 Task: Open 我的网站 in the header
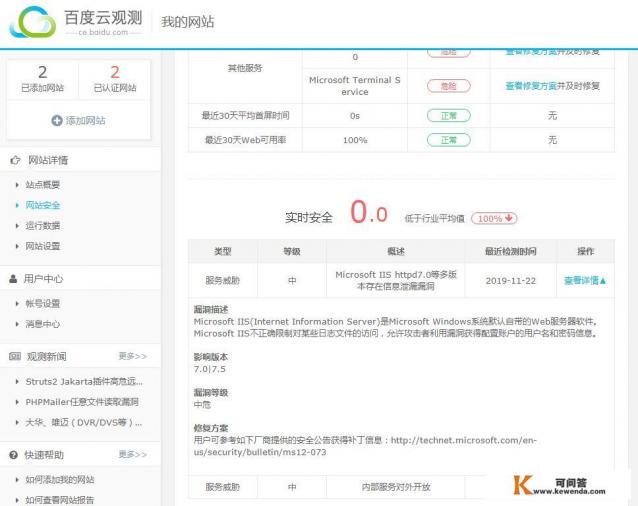click(188, 22)
